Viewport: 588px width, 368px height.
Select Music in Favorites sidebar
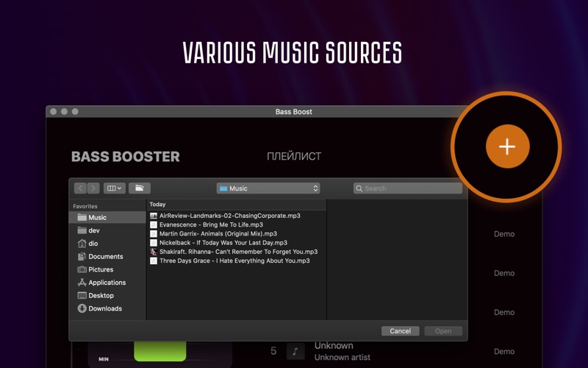(x=107, y=217)
